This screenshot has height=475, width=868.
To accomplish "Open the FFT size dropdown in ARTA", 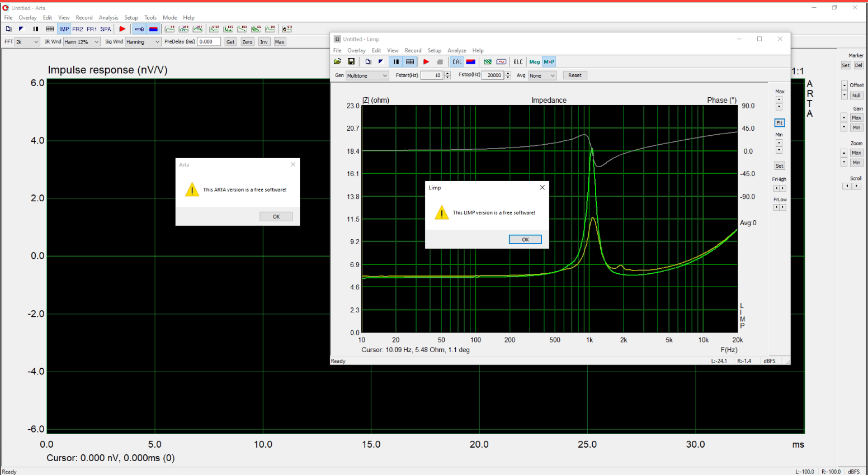I will point(27,42).
